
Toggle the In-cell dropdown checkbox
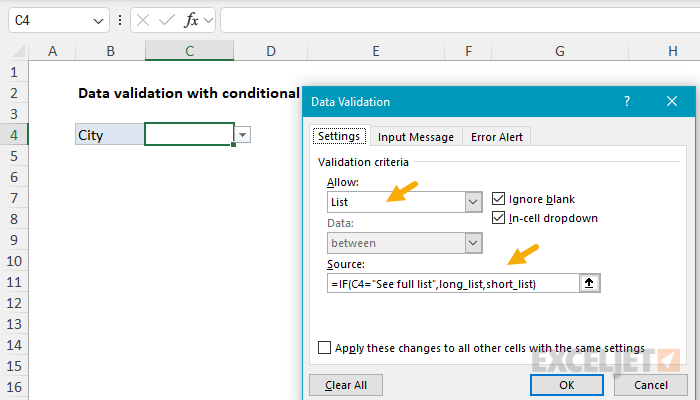pos(498,218)
